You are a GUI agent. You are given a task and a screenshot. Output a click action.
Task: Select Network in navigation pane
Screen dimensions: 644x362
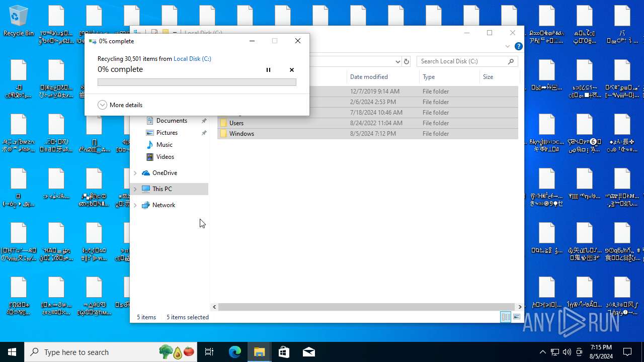click(164, 205)
